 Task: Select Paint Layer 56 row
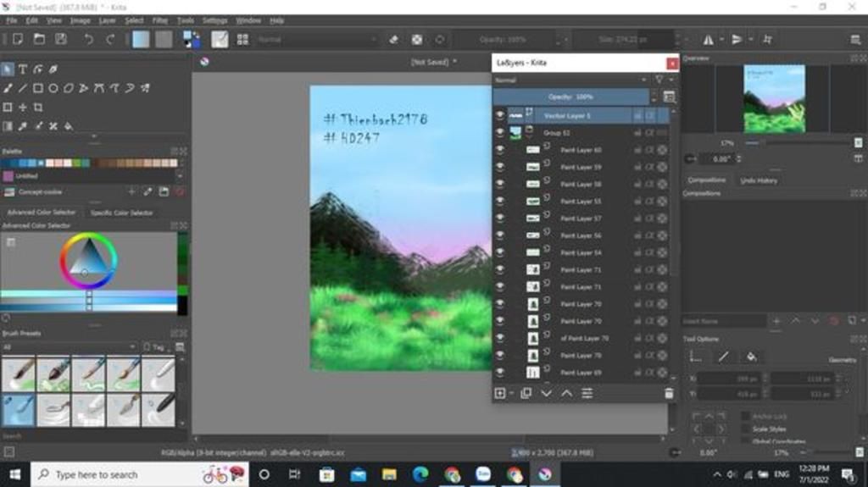(x=581, y=235)
